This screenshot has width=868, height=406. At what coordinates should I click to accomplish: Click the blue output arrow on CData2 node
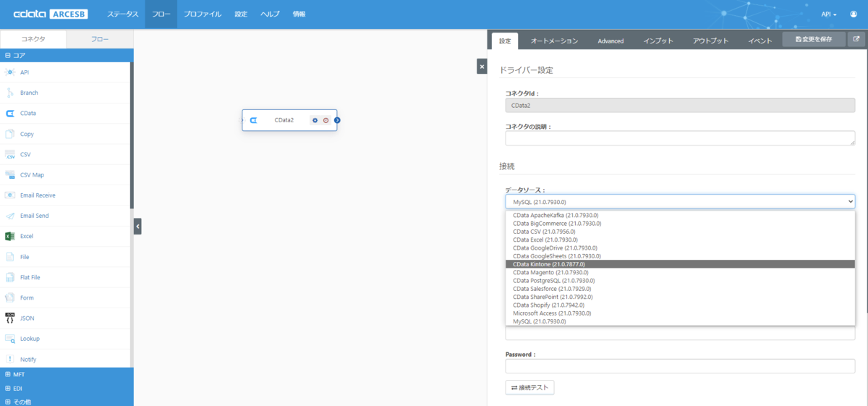click(x=338, y=120)
